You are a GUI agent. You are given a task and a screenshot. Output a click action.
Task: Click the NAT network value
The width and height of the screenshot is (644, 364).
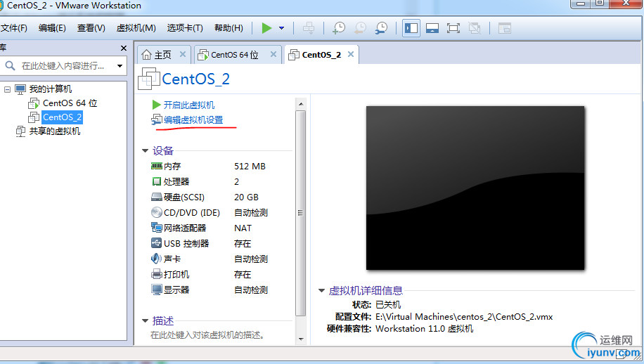click(243, 228)
